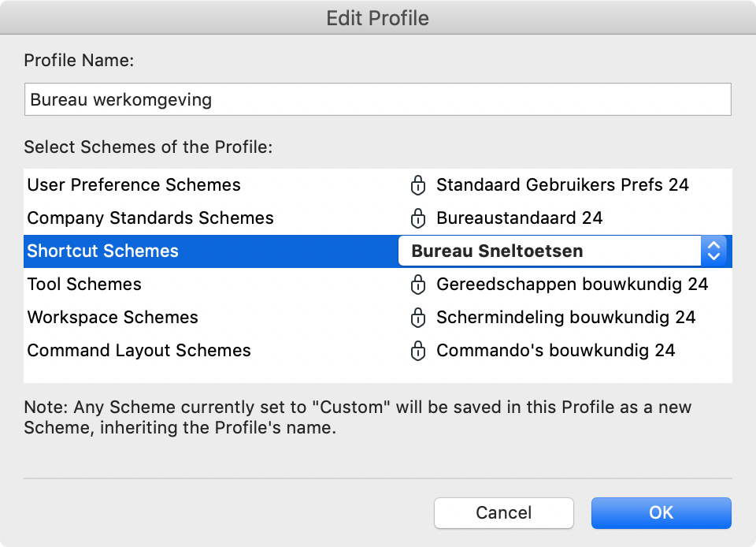This screenshot has height=547, width=756.
Task: Click the lock icon beside Gereedschappen bouwkundig 24
Action: click(x=418, y=285)
